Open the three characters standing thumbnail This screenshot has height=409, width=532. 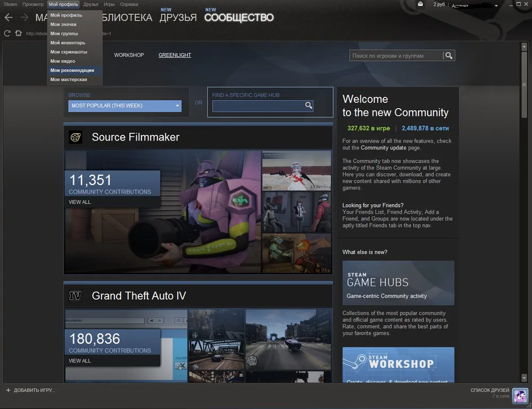pyautogui.click(x=296, y=212)
